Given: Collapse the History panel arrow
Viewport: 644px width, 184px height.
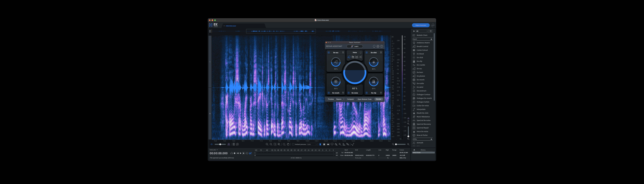Looking at the screenshot, I should (414, 150).
